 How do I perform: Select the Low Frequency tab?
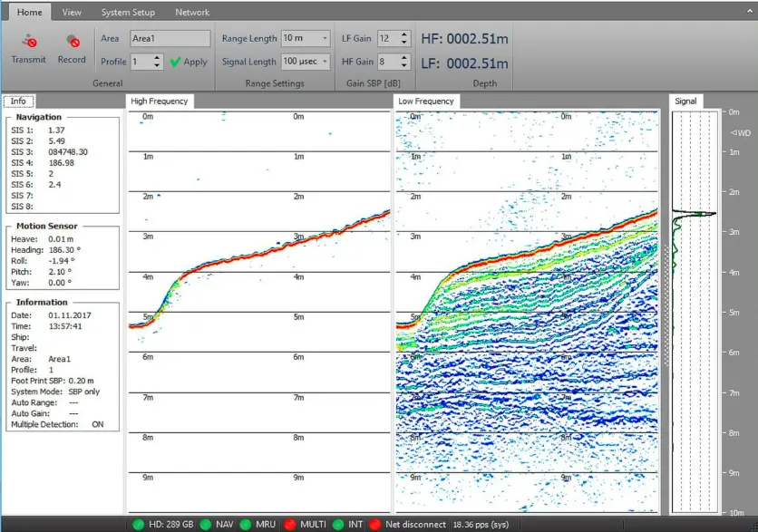click(426, 101)
